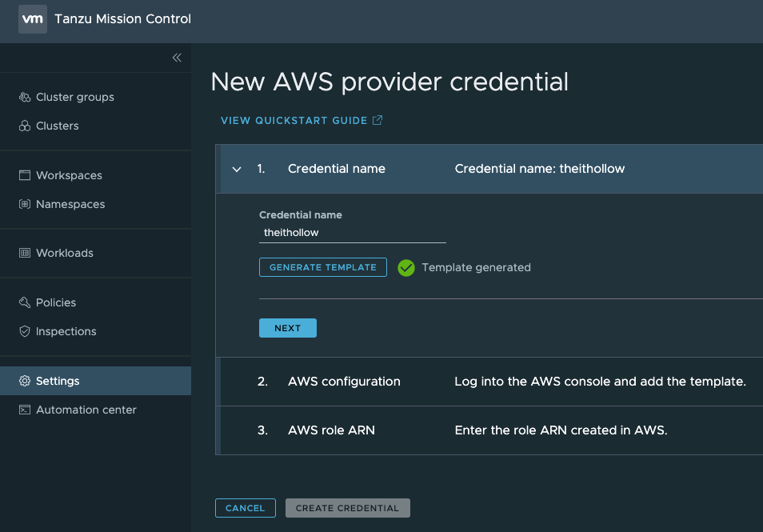Expand step 2 AWS configuration

[344, 382]
